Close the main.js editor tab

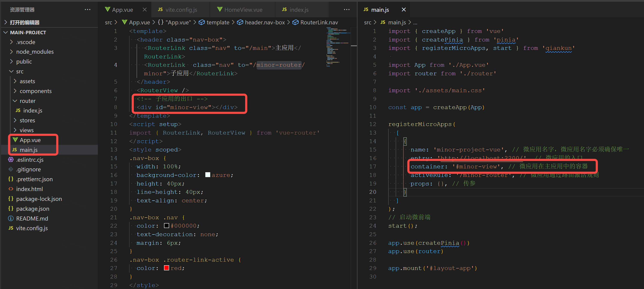point(404,9)
